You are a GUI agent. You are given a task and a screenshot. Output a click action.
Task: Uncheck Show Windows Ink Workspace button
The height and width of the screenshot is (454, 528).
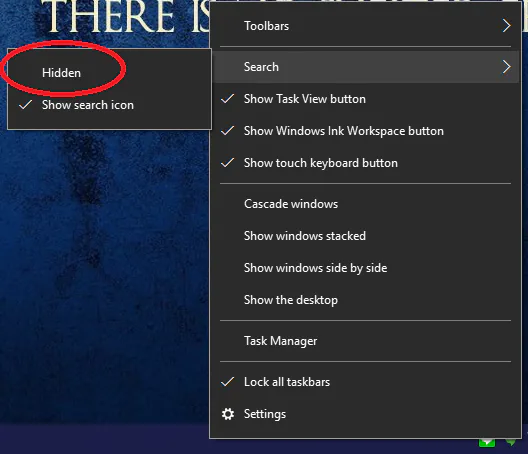pyautogui.click(x=366, y=131)
